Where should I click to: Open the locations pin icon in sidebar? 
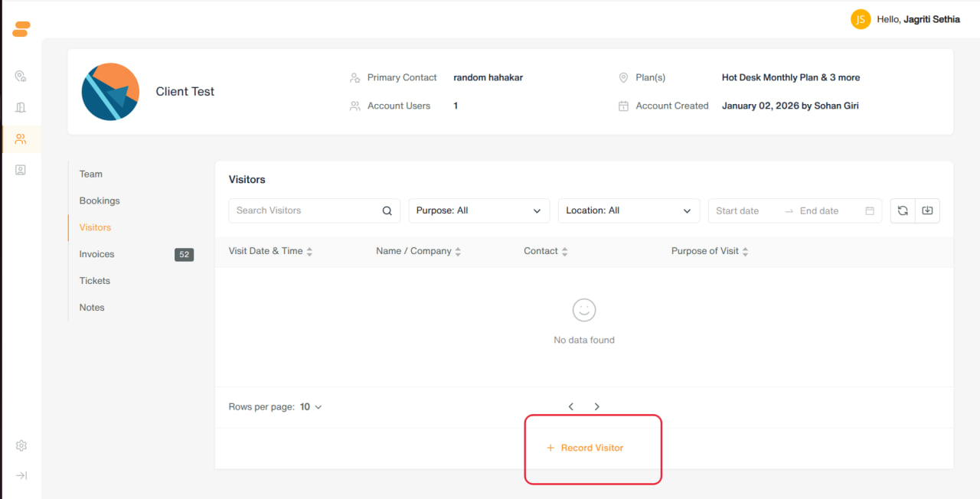[x=21, y=76]
